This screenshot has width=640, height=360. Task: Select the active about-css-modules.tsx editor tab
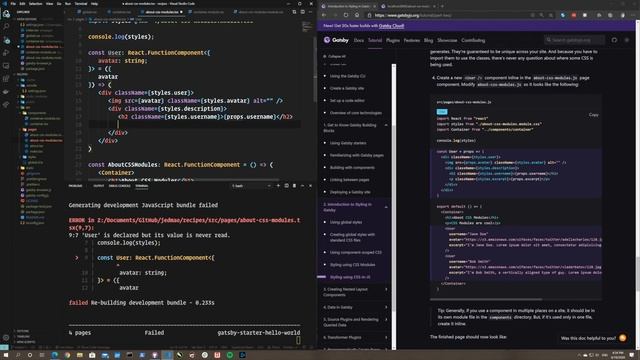(162, 12)
